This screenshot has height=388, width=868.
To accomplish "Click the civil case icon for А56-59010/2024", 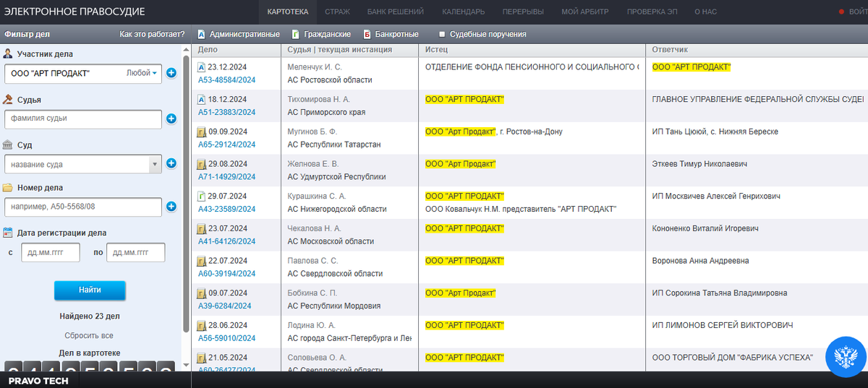I will point(202,326).
